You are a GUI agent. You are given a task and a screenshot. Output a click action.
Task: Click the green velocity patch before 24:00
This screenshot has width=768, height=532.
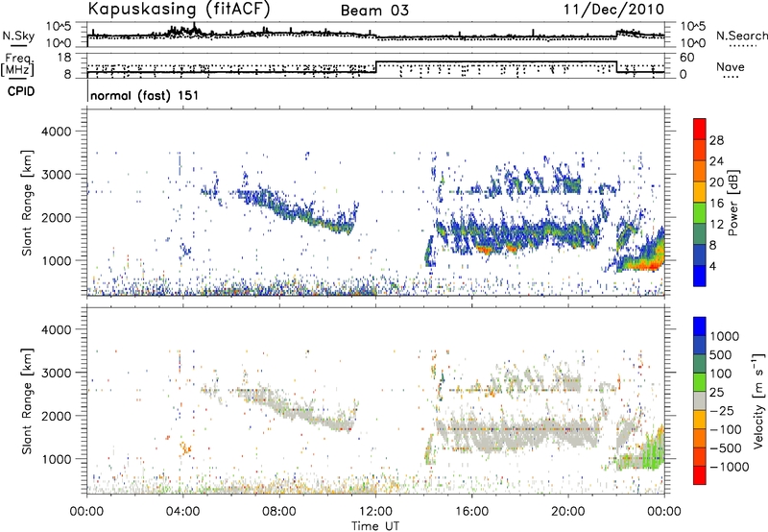[655, 448]
